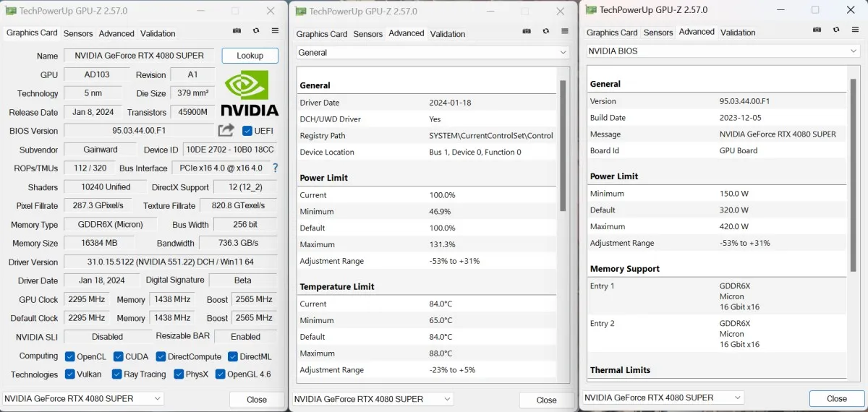Open GPU selector dropdown in left window

[x=83, y=398]
